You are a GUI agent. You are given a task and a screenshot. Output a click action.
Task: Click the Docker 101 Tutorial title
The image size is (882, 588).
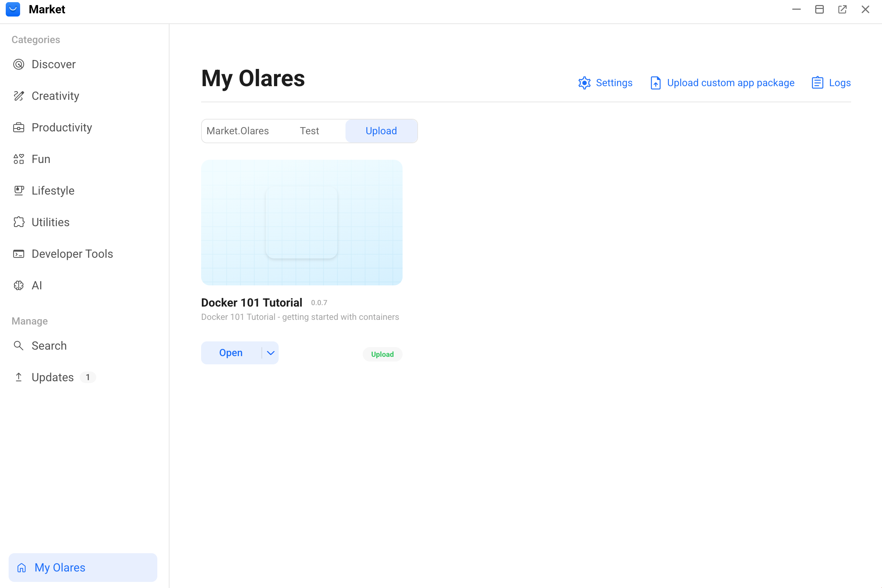point(251,303)
